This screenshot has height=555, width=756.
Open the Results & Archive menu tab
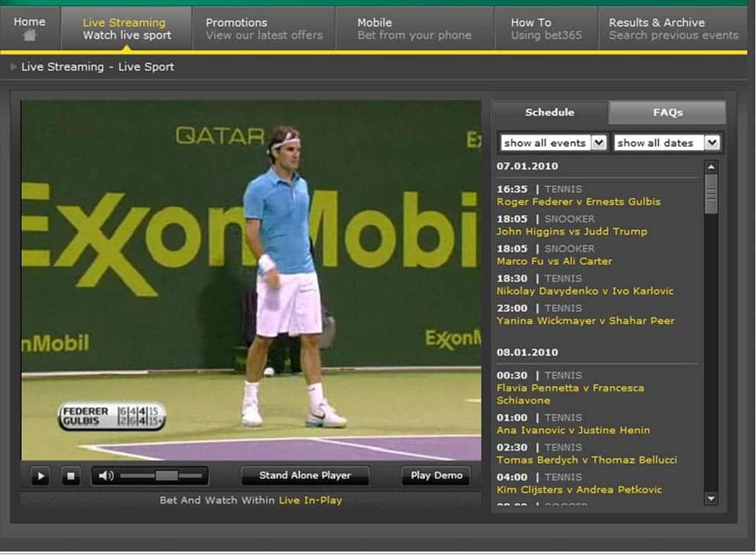pos(673,29)
